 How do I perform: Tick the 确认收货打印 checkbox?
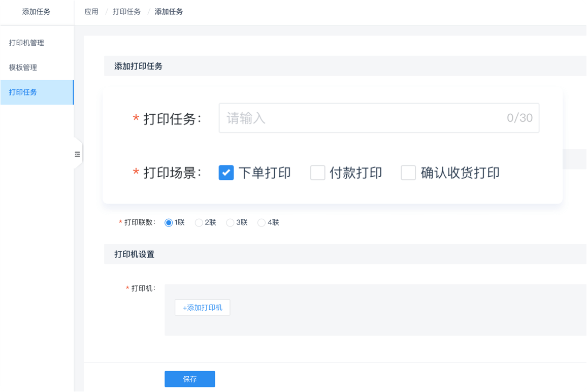[408, 173]
